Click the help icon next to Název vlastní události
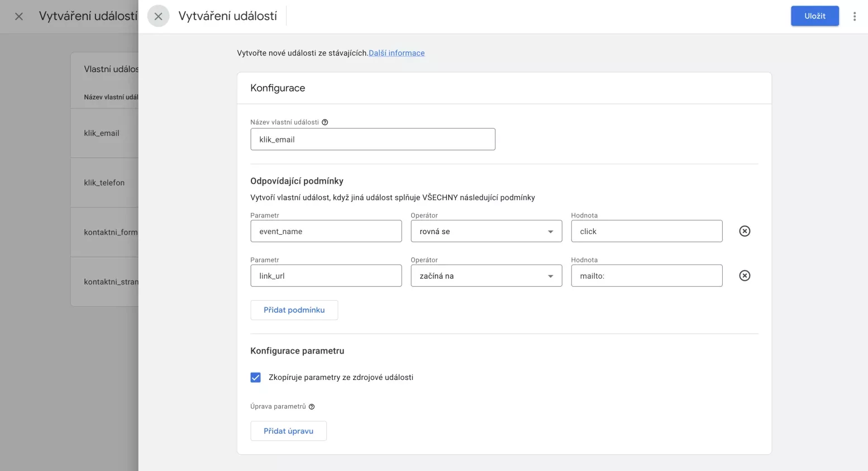 click(x=325, y=122)
